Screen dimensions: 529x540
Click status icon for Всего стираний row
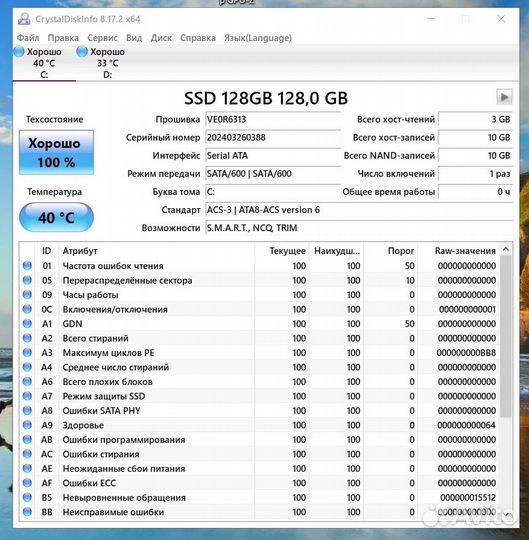coord(27,338)
